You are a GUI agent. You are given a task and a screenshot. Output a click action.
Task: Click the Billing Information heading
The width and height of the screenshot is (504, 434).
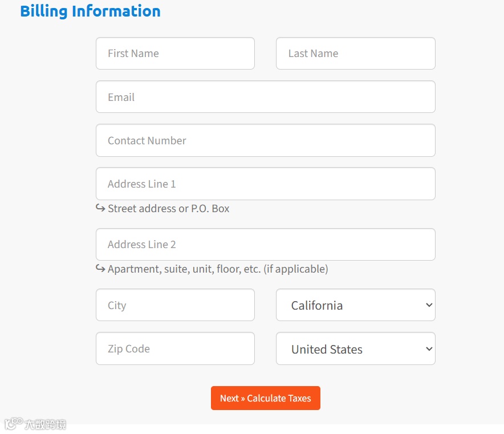(90, 11)
